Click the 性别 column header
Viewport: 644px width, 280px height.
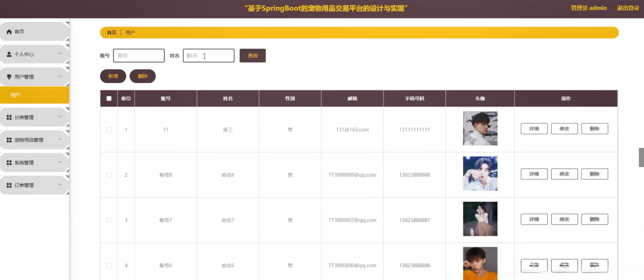(290, 98)
